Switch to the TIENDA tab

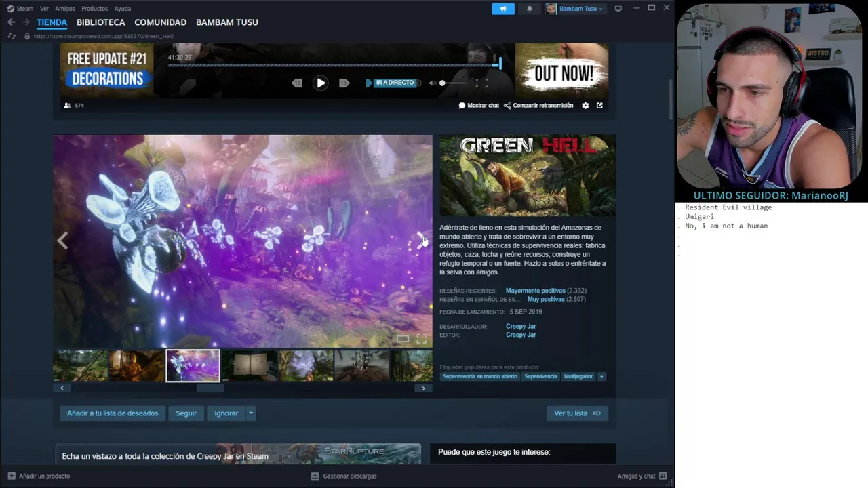tap(52, 22)
